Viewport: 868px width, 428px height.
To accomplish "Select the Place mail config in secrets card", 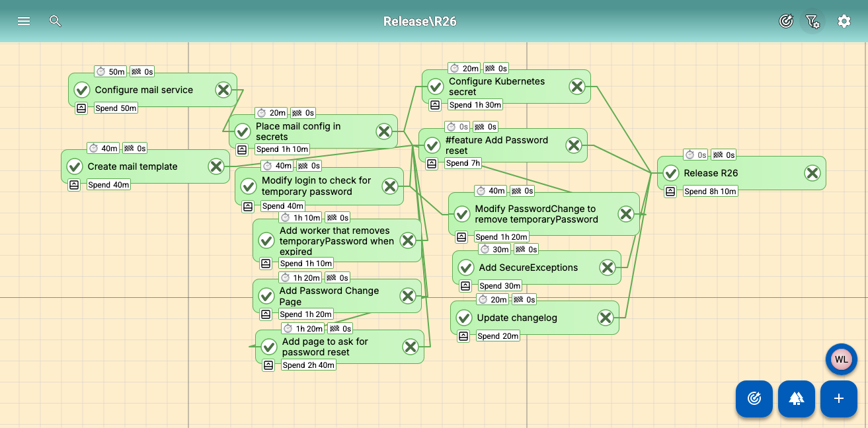I will (311, 131).
